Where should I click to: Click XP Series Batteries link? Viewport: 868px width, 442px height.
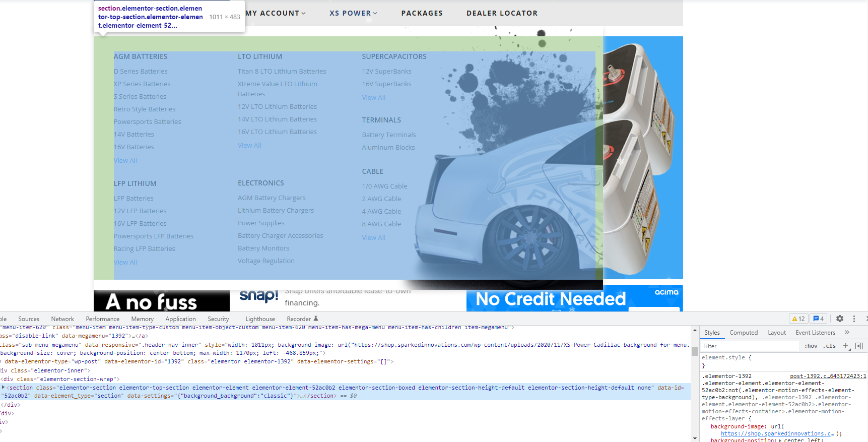(x=142, y=84)
